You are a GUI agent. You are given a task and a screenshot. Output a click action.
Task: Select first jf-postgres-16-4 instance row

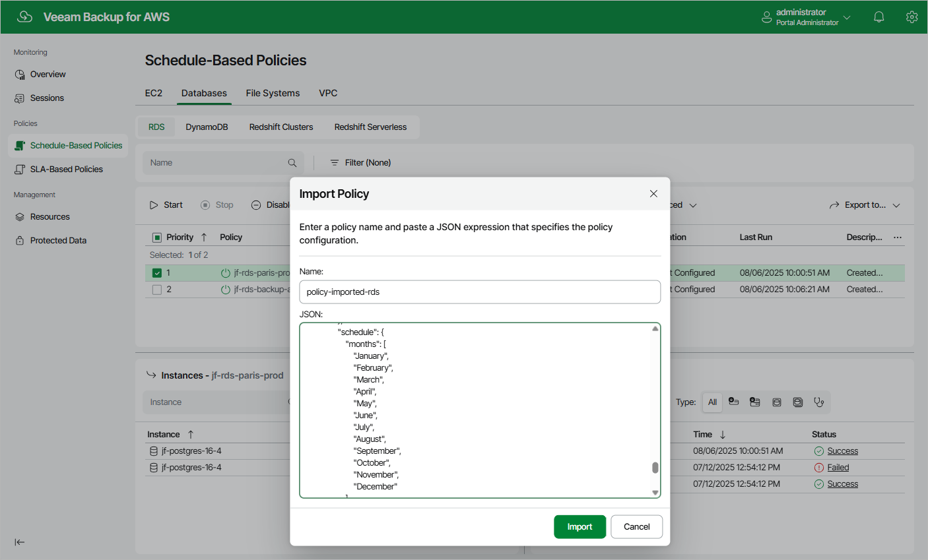point(218,451)
